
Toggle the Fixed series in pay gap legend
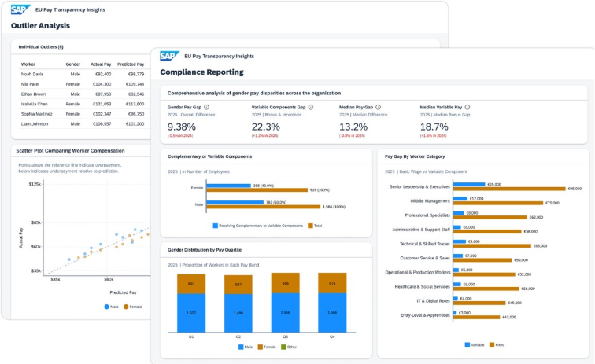coord(490,344)
